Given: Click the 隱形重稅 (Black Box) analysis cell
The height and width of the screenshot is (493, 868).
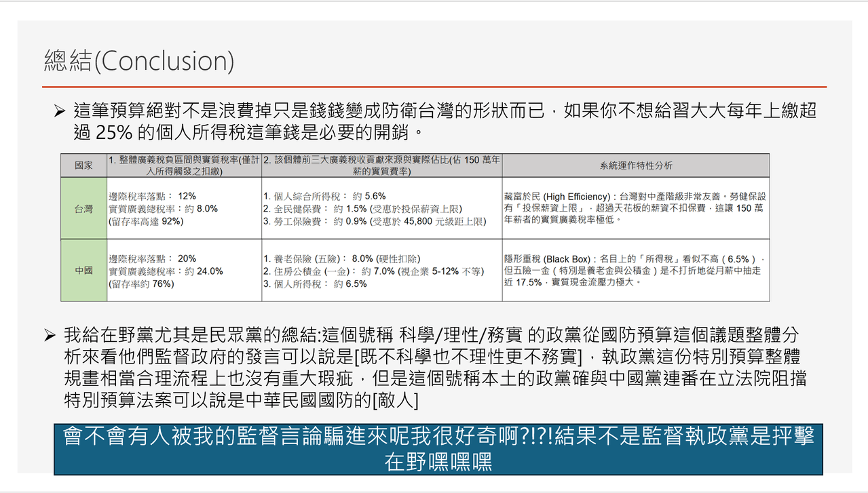Looking at the screenshot, I should tap(636, 270).
